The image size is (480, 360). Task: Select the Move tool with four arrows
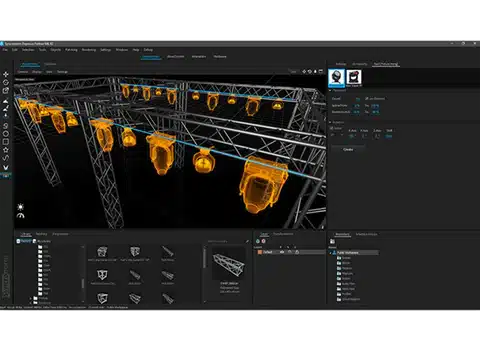(6, 74)
